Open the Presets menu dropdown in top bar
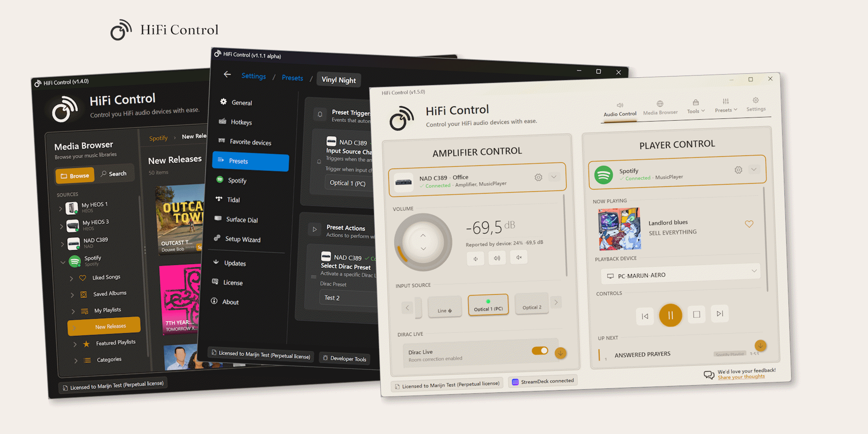The width and height of the screenshot is (868, 434). (726, 106)
